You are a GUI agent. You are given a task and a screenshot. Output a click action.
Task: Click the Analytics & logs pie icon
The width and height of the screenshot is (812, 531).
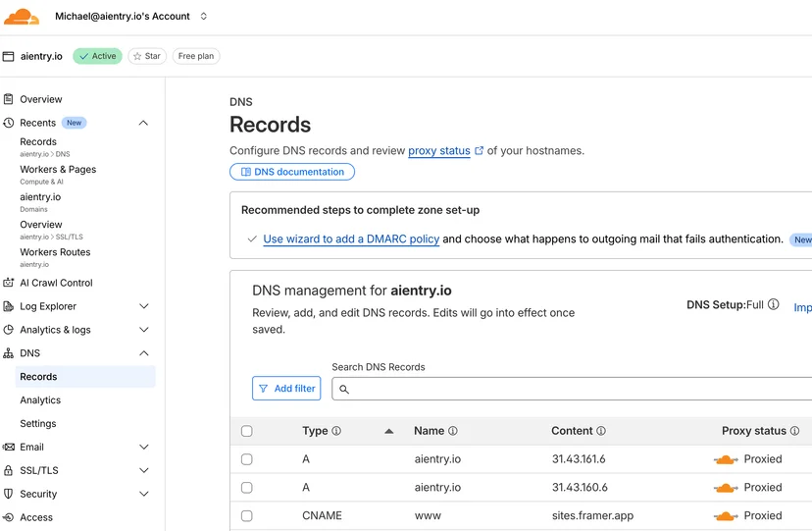[8, 330]
